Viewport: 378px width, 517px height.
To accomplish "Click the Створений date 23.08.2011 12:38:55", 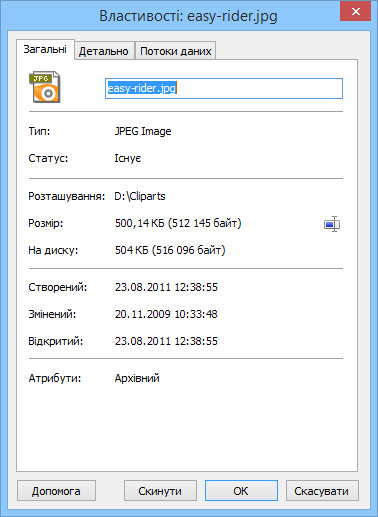I will click(x=166, y=287).
